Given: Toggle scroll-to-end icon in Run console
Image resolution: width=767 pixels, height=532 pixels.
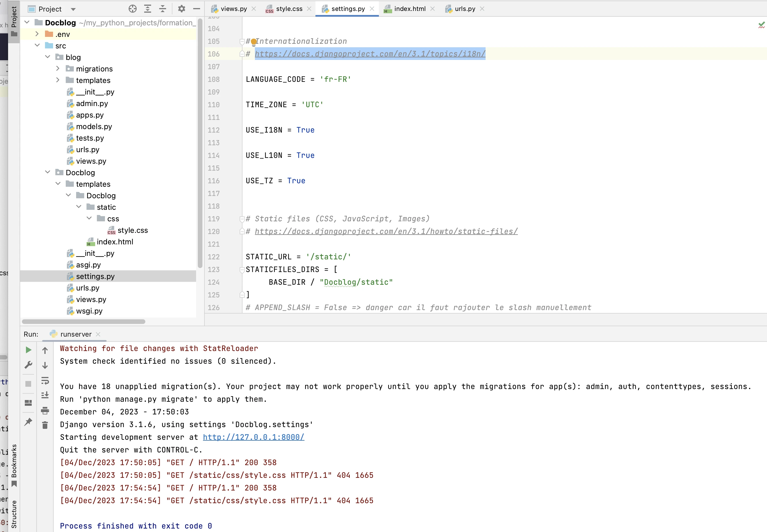Looking at the screenshot, I should (x=45, y=395).
